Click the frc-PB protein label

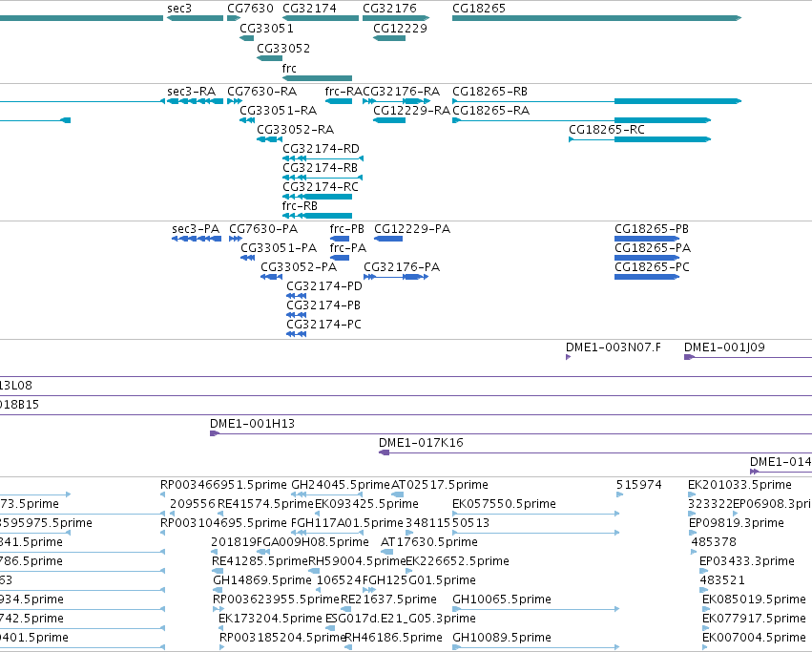pos(347,229)
